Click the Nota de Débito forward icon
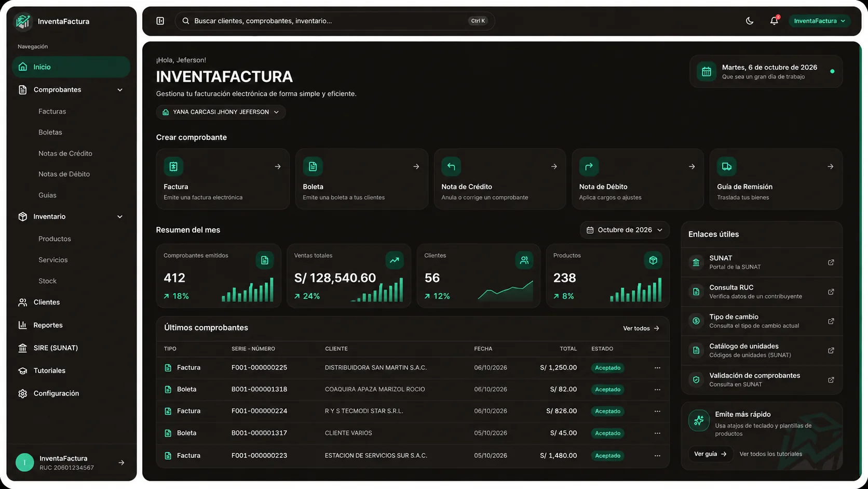 (x=589, y=167)
